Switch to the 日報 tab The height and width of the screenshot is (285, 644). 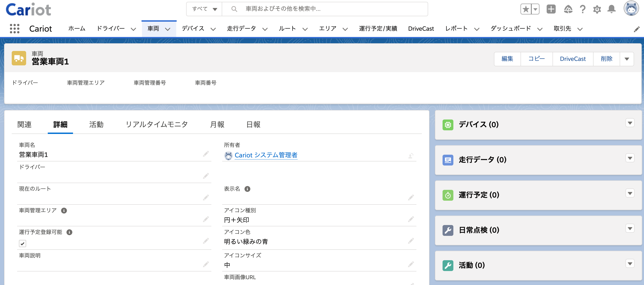pyautogui.click(x=253, y=124)
